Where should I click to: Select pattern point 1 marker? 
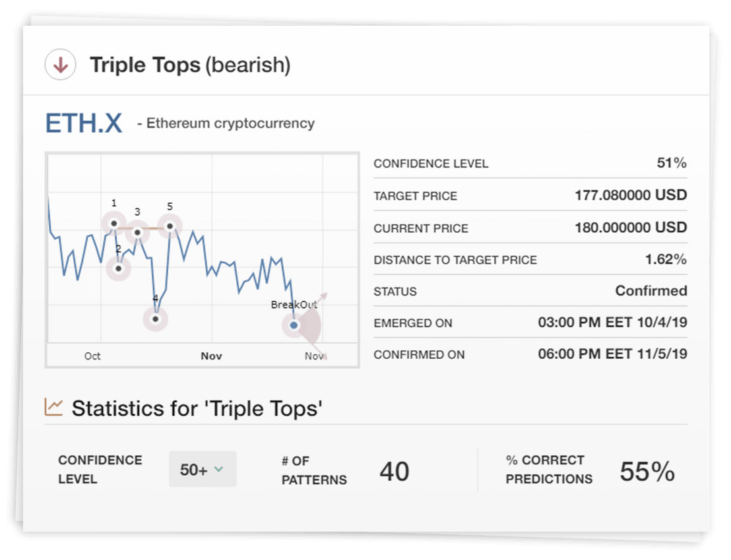(x=114, y=224)
